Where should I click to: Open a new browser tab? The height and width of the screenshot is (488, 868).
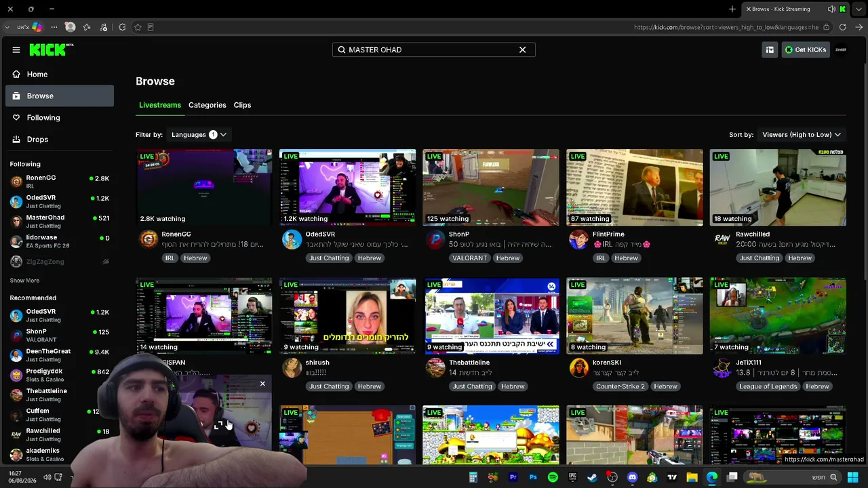coord(732,9)
